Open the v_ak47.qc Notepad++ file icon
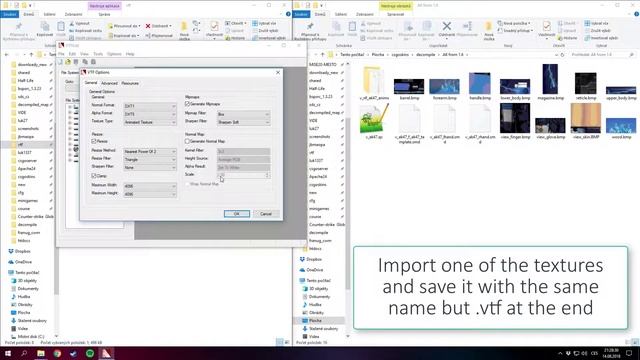This screenshot has width=640, height=360. tap(374, 118)
